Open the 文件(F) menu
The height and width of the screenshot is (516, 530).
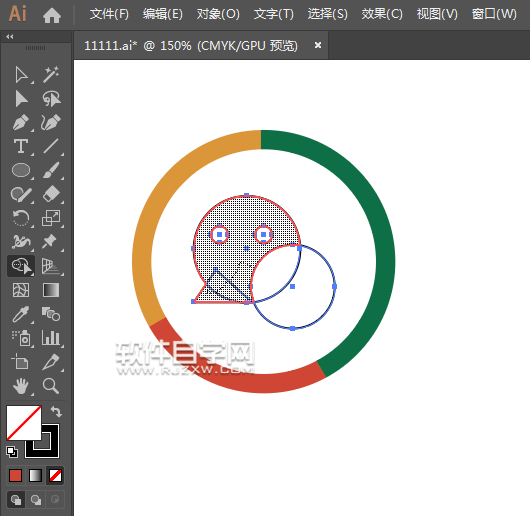(x=109, y=14)
